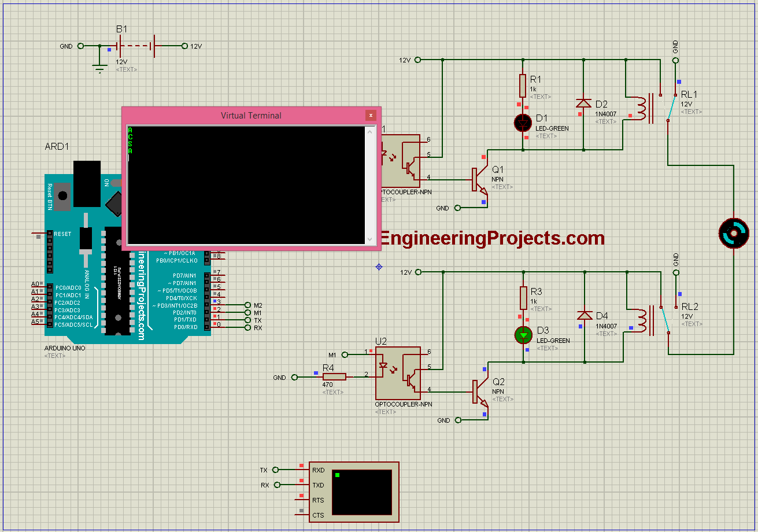The width and height of the screenshot is (758, 532).
Task: Select green LED D1
Action: (x=522, y=123)
